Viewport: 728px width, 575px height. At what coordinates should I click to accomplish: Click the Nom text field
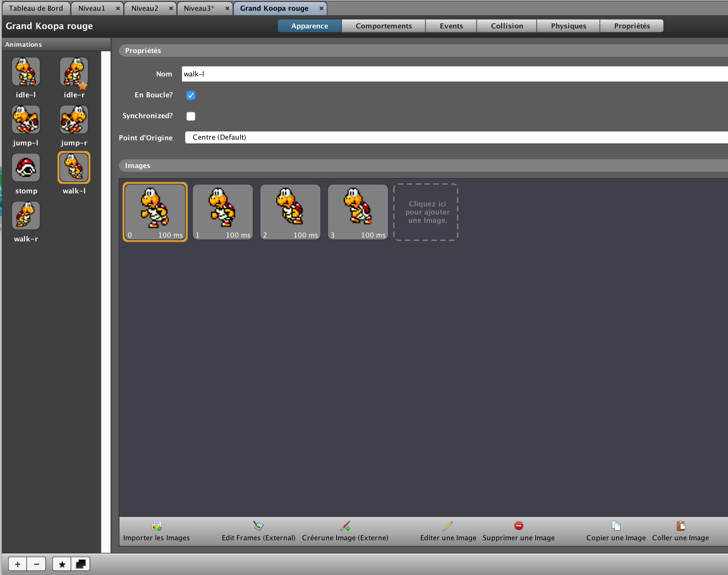pyautogui.click(x=455, y=74)
